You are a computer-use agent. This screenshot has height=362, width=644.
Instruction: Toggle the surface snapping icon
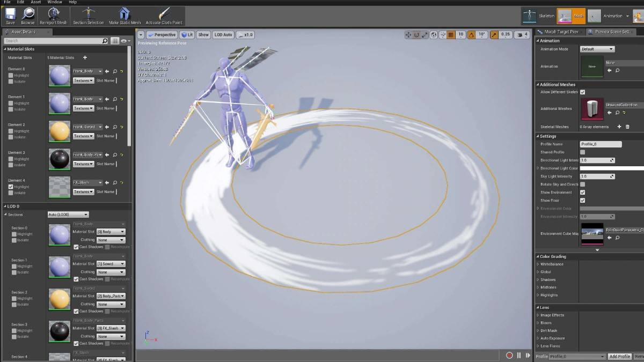442,35
